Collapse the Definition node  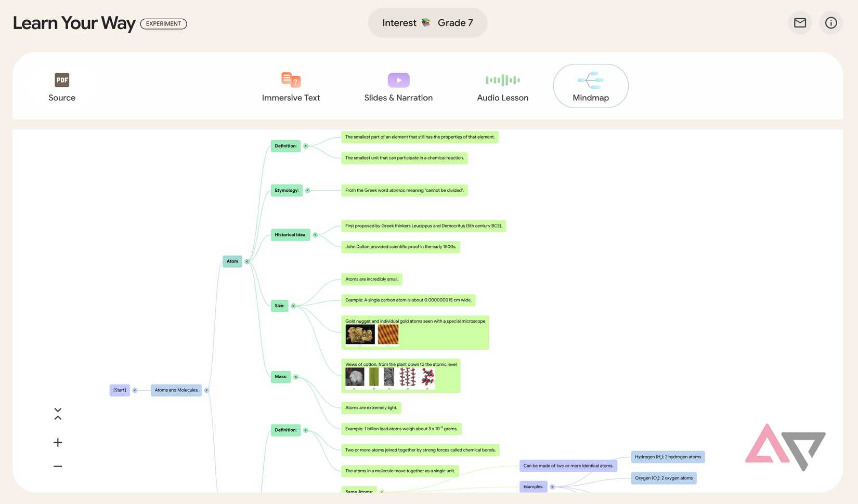coord(305,146)
